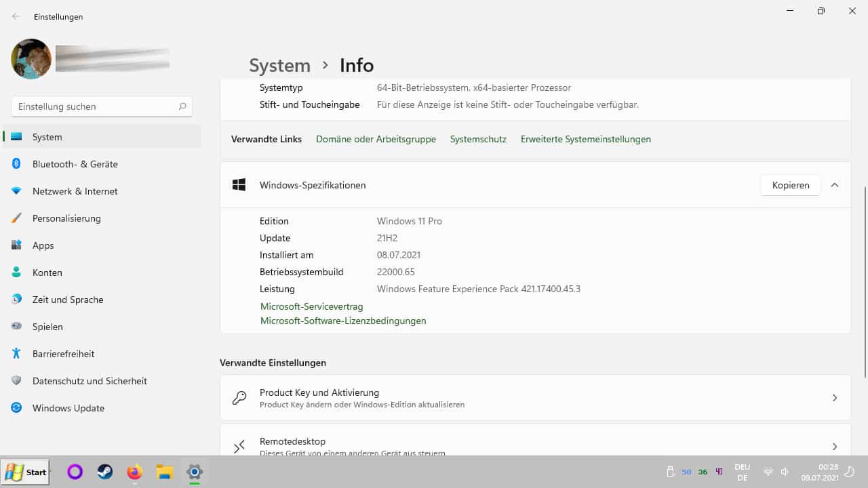Image resolution: width=868 pixels, height=488 pixels.
Task: Open Product Key und Aktivierung via its chevron
Action: click(835, 398)
